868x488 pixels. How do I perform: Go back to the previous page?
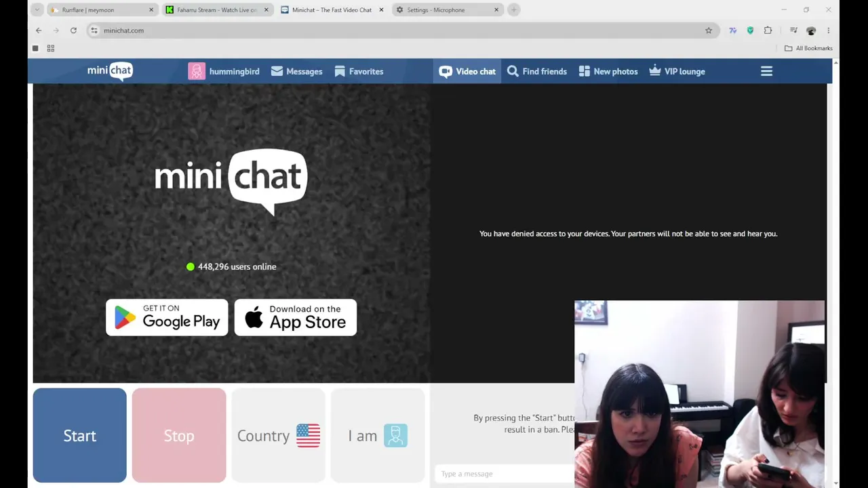coord(39,30)
